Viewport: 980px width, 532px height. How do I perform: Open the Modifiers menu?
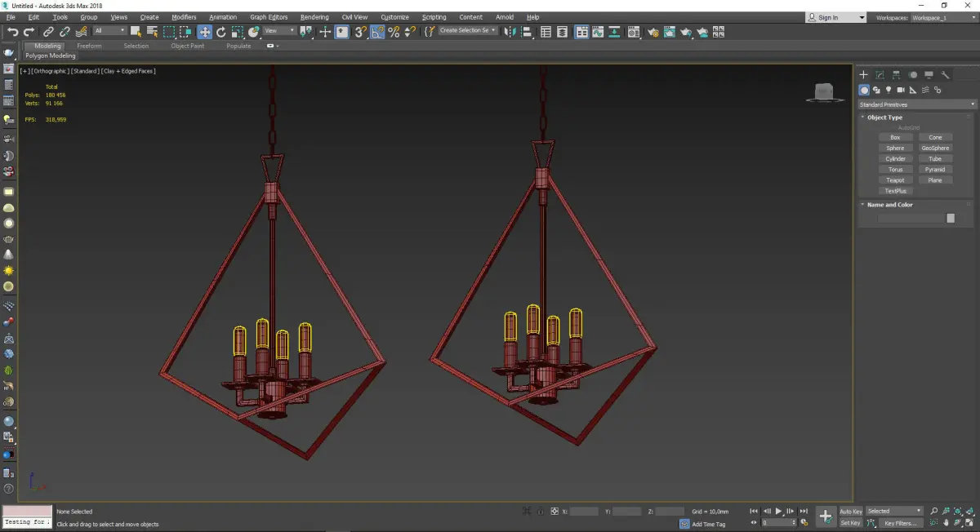click(184, 17)
